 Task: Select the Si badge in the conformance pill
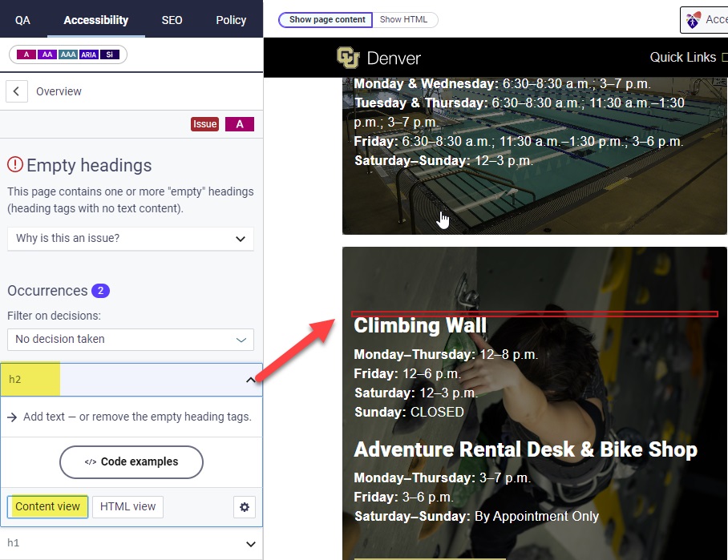pyautogui.click(x=108, y=54)
